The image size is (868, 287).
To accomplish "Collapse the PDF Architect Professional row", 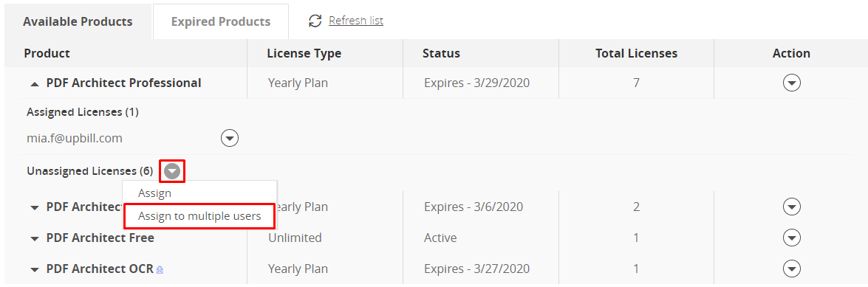I will click(35, 84).
